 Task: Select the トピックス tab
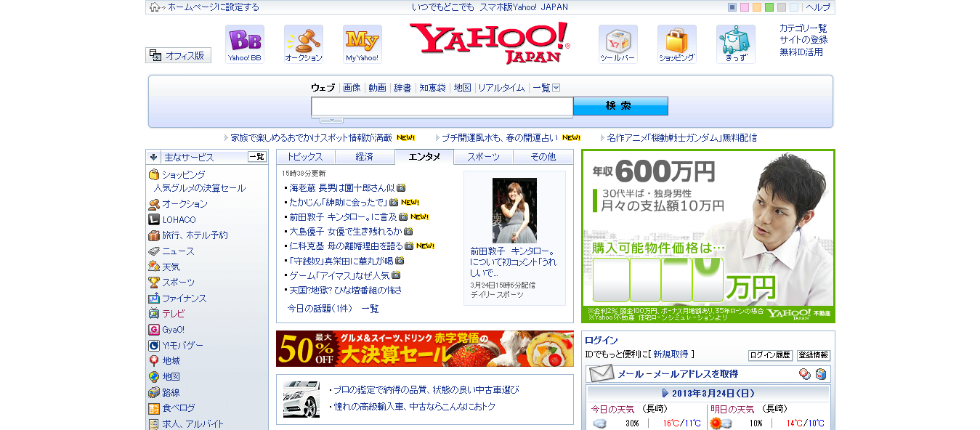pyautogui.click(x=306, y=157)
